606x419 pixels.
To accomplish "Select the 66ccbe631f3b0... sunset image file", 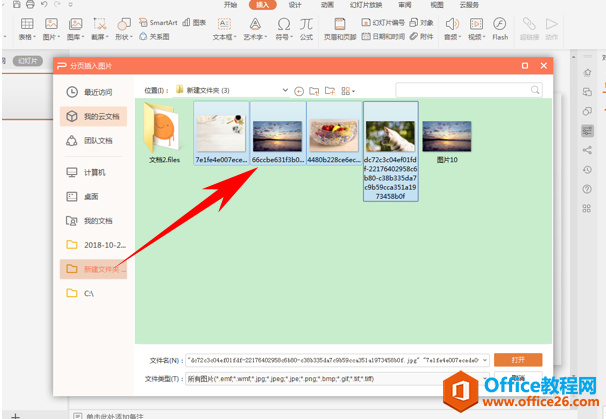I will 278,133.
